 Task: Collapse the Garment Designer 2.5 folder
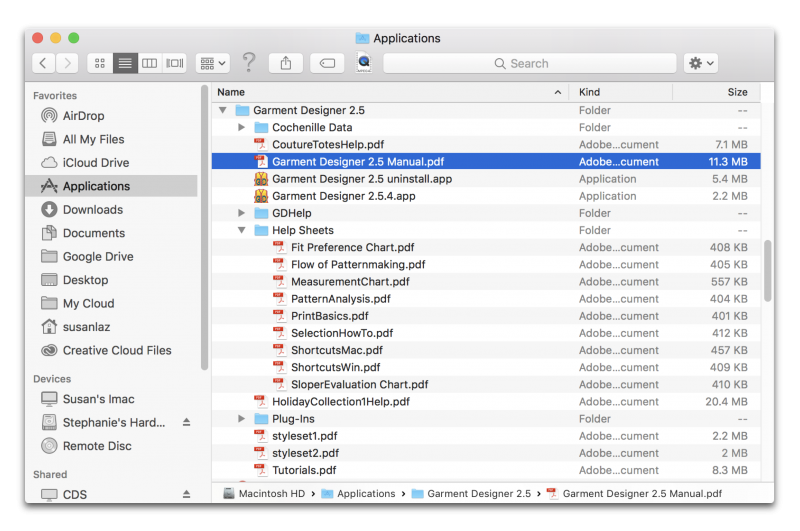point(223,110)
